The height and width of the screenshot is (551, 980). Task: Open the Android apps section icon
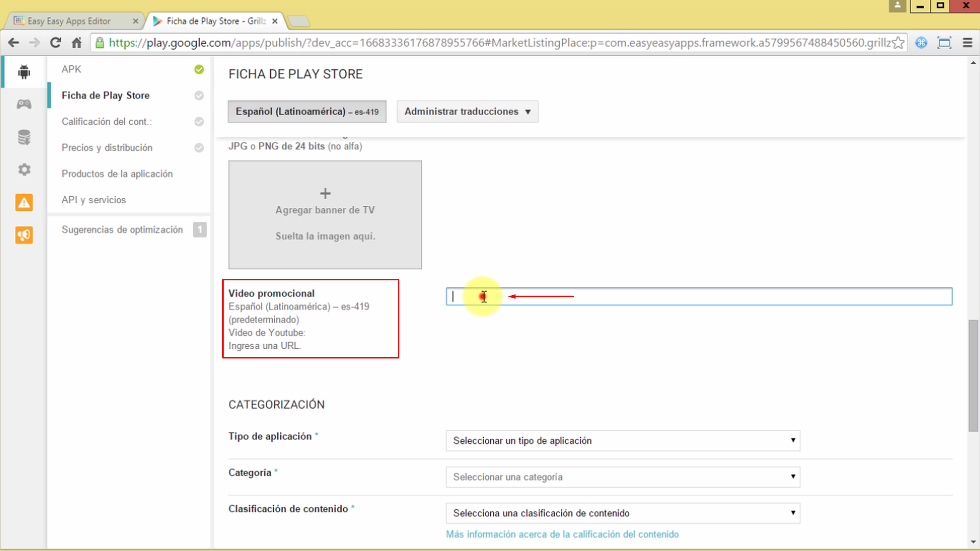click(x=24, y=72)
